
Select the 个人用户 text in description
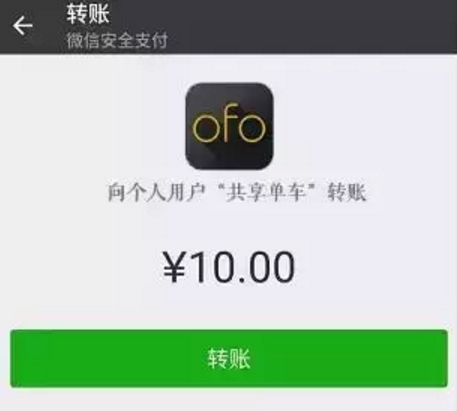166,192
